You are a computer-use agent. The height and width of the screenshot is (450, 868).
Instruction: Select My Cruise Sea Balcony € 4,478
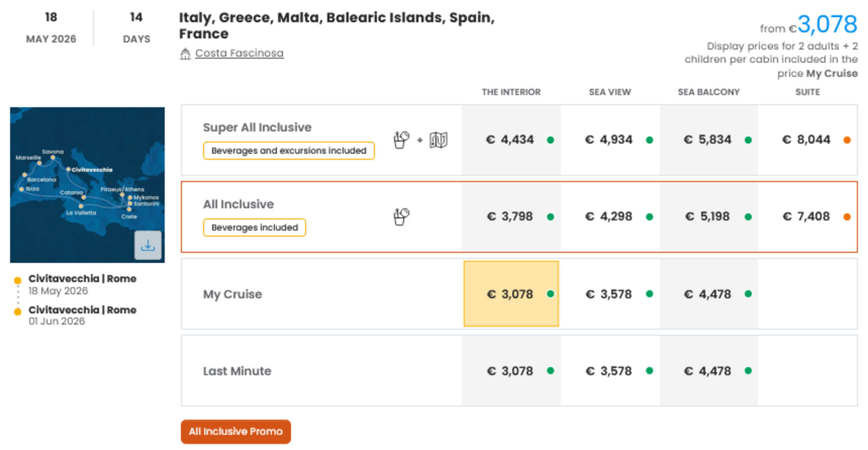[x=708, y=294]
